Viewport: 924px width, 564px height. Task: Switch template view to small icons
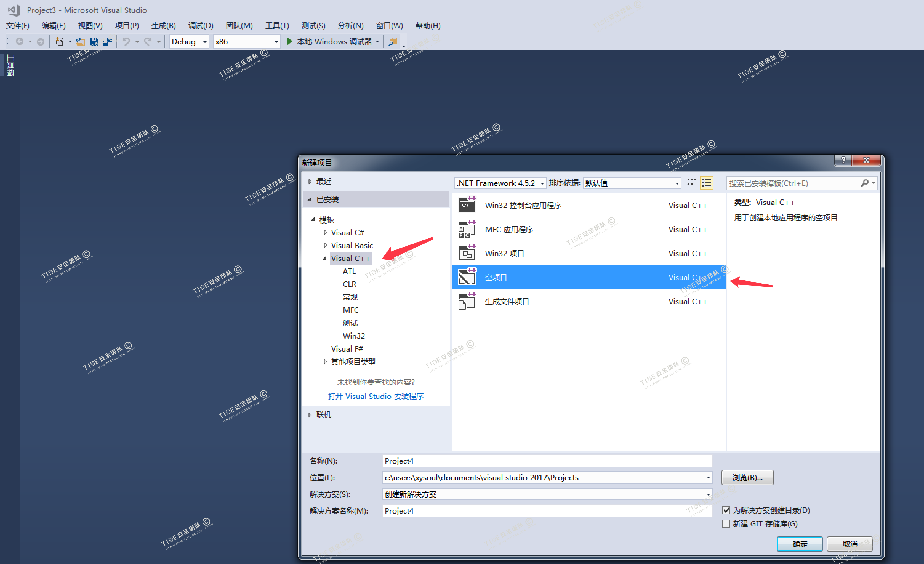click(x=691, y=183)
